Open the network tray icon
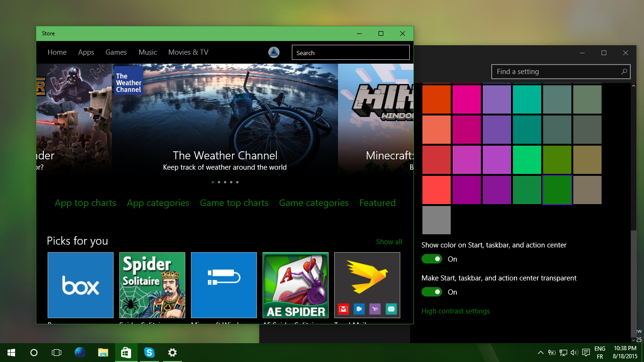Screen dimensions: 644x362 (563, 353)
